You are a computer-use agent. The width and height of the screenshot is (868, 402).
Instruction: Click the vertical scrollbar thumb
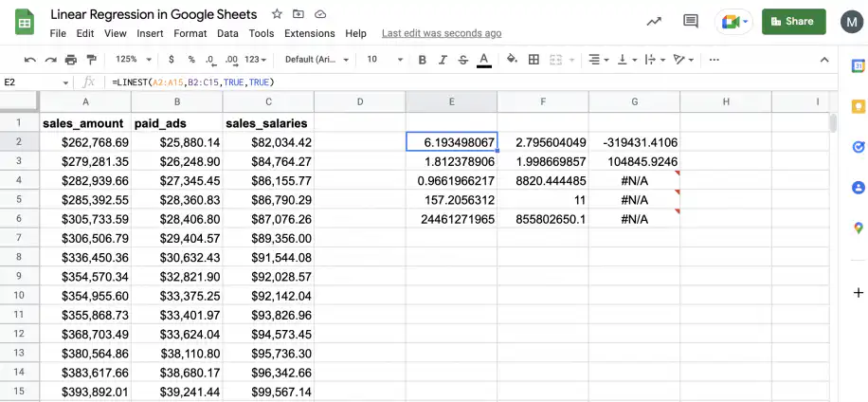(x=833, y=122)
